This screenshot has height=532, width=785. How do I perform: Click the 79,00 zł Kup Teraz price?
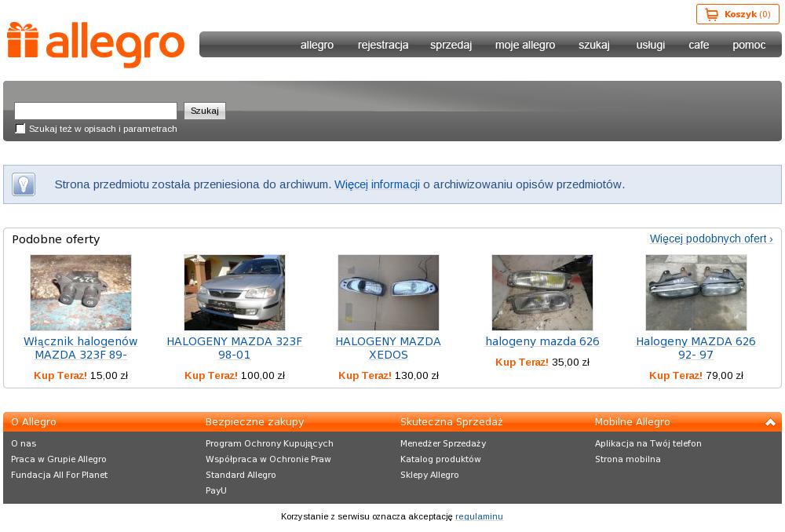point(696,375)
